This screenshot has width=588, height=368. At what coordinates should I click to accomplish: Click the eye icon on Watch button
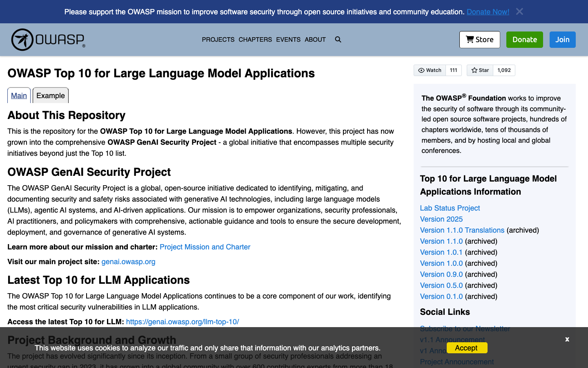tap(421, 70)
